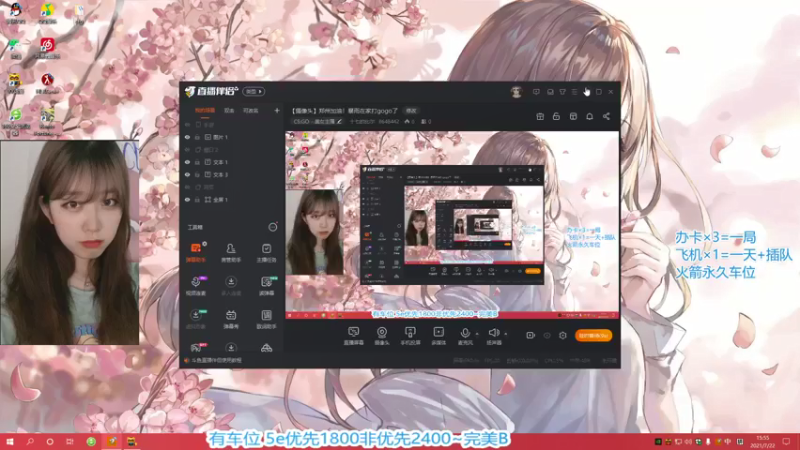Viewport: 800px width, 450px height.
Task: Toggle visibility eye of hidden 窗口 2 layer
Action: [x=187, y=149]
